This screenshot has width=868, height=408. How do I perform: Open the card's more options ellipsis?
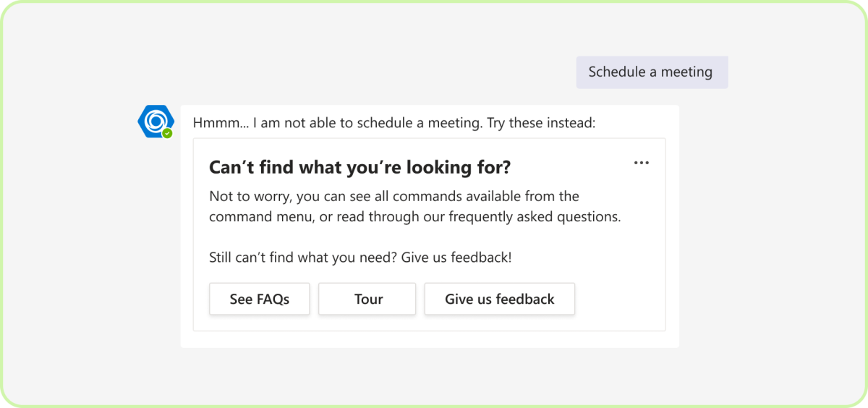click(641, 163)
